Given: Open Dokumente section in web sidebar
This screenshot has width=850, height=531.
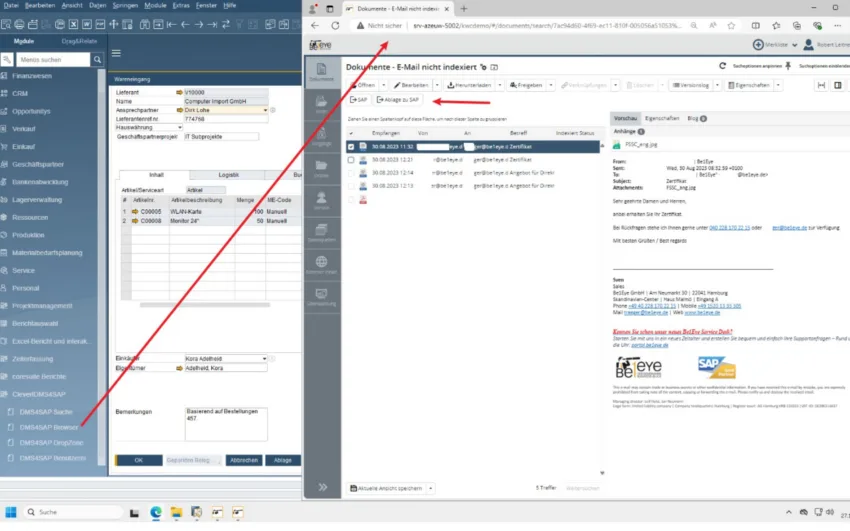Looking at the screenshot, I should click(321, 72).
